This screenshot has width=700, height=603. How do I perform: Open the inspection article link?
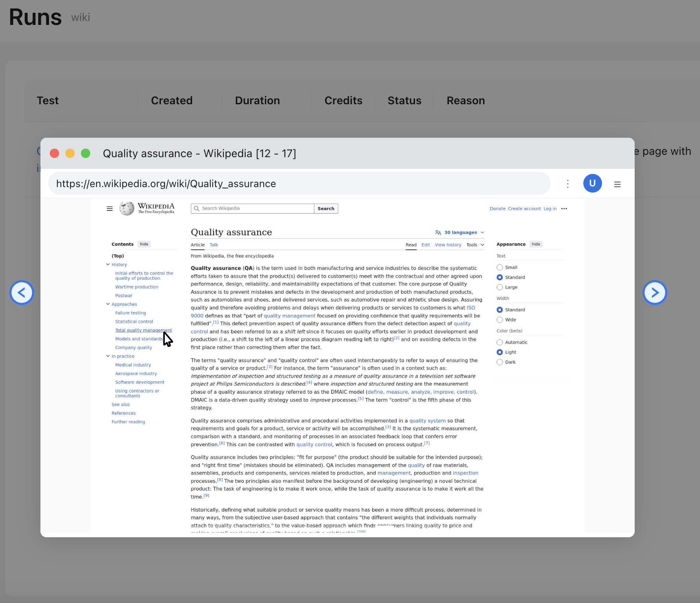coord(465,473)
